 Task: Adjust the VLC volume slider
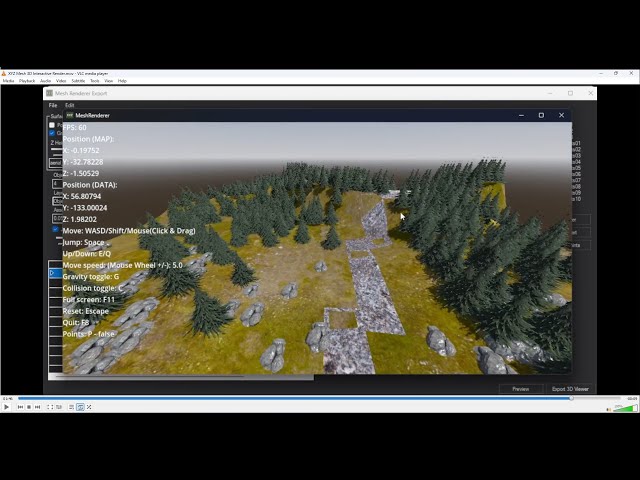pos(626,408)
